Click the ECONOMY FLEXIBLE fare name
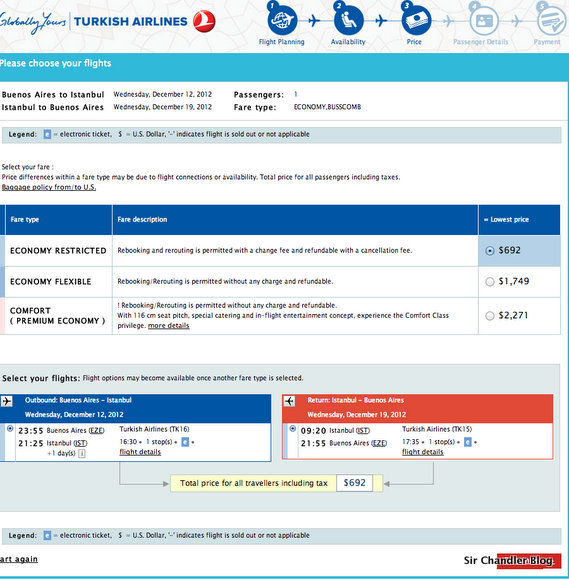 coord(51,282)
